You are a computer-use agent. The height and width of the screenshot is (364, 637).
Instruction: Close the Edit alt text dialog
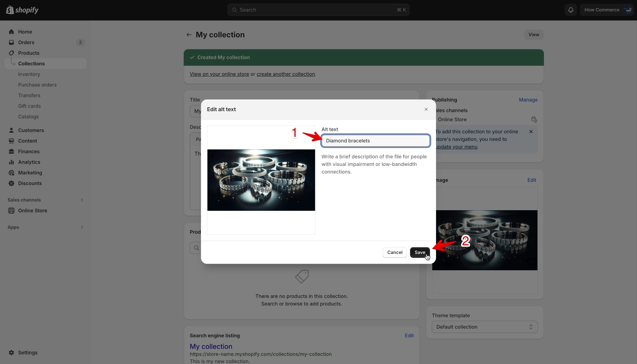pos(426,109)
